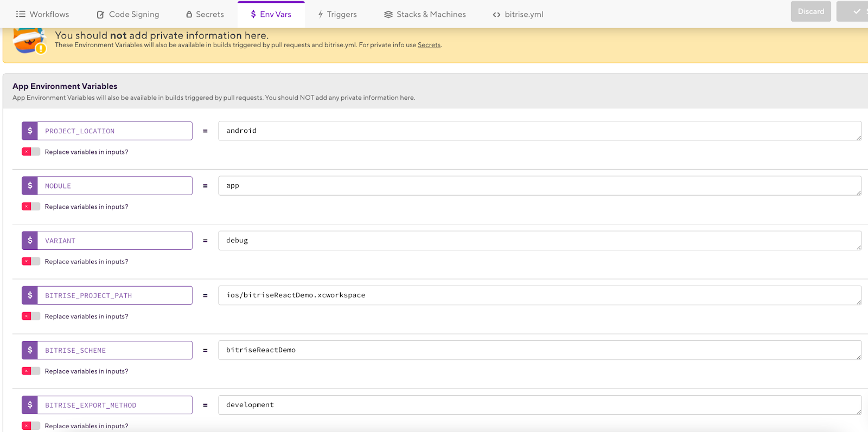This screenshot has height=432, width=868.
Task: Enable replace variables for BITRISE_SCHEME
Action: [31, 371]
